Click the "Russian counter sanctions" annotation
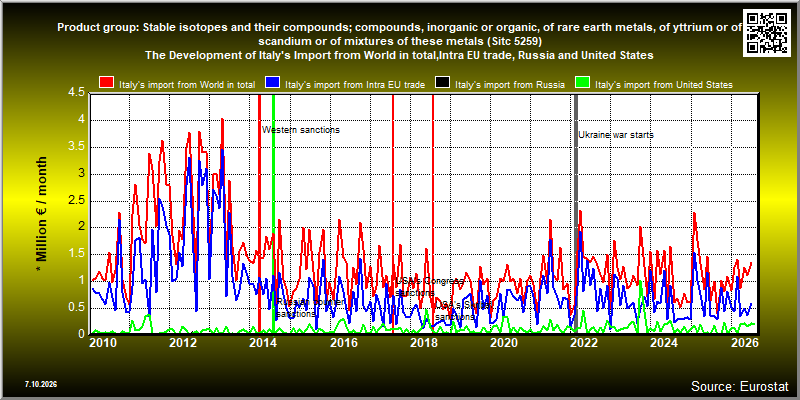This screenshot has height=400, width=800. click(310, 308)
